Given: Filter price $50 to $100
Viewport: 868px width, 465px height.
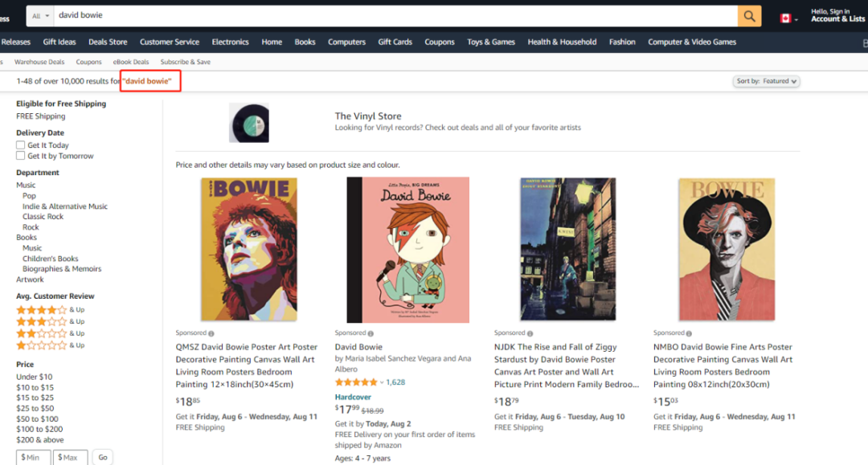Looking at the screenshot, I should 37,419.
